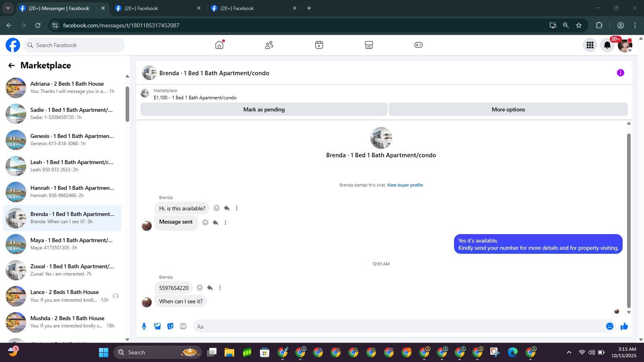Open Chrome three-dot menu
The image size is (644, 362).
(635, 25)
